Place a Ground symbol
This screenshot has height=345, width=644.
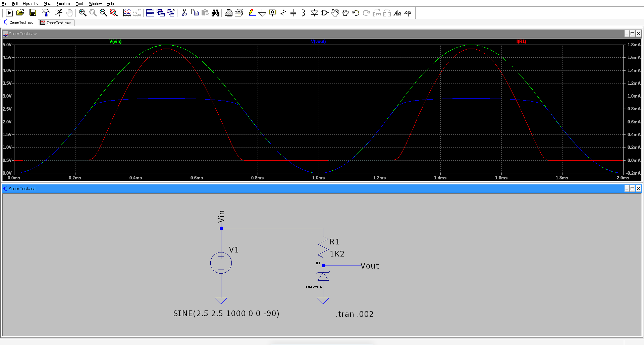click(x=262, y=13)
